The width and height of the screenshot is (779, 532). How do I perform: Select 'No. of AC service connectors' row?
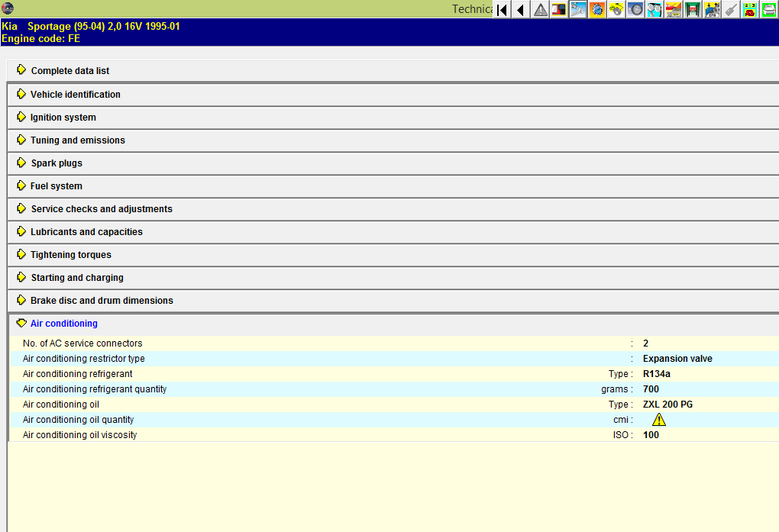[394, 343]
